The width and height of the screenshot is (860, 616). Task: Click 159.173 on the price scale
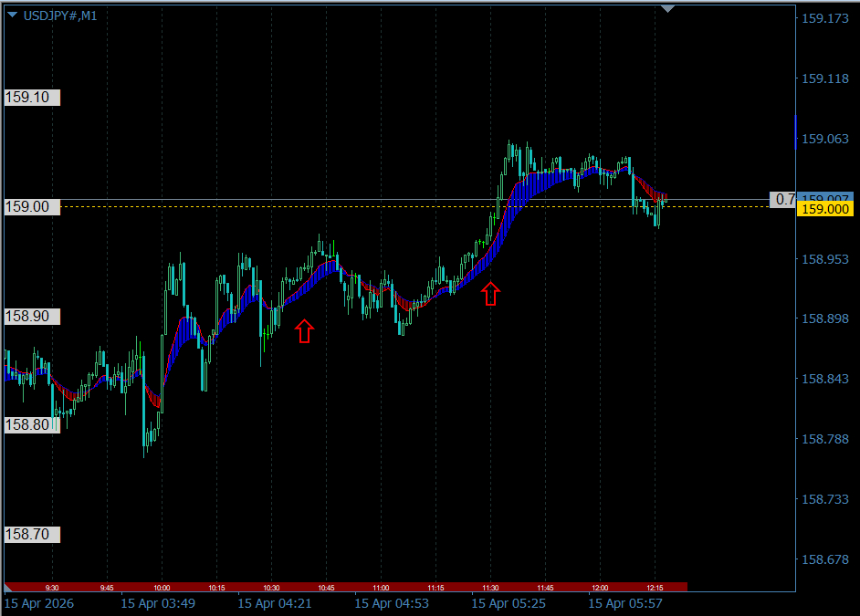pos(825,18)
